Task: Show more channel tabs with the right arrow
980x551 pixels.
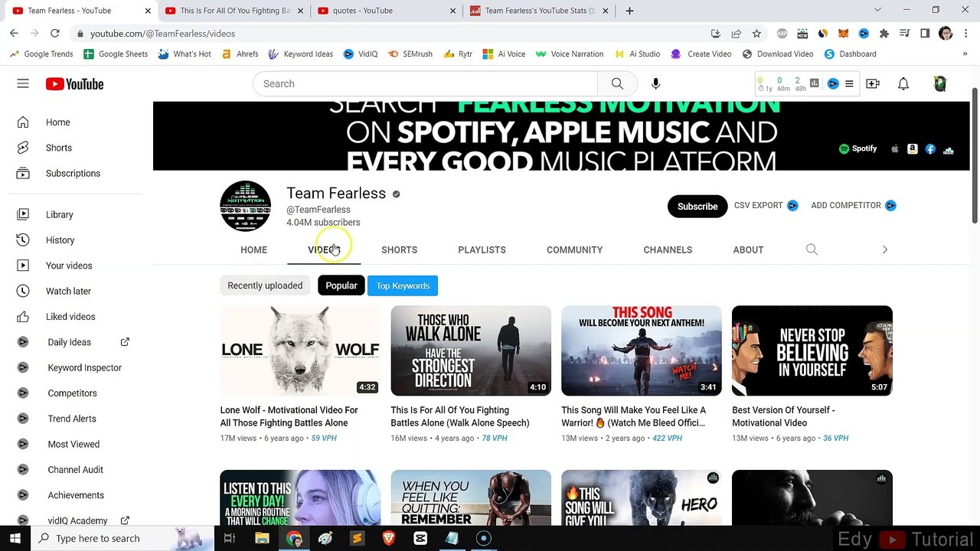Action: 884,249
